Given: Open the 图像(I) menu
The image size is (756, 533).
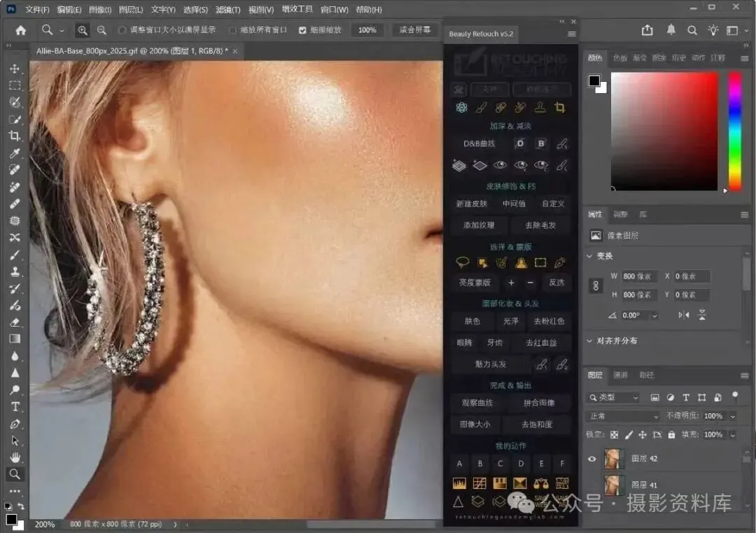Looking at the screenshot, I should coord(100,9).
